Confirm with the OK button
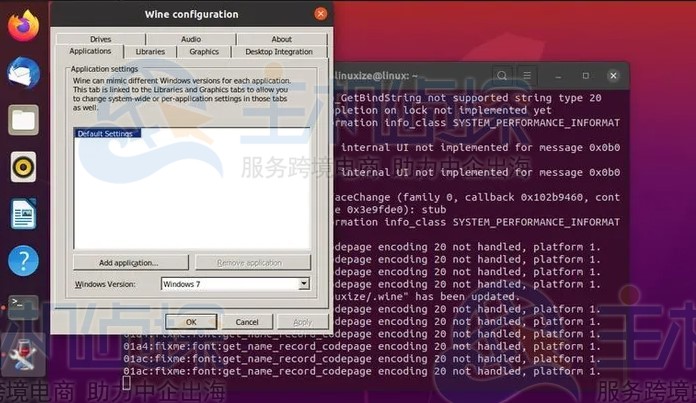The image size is (696, 403). pyautogui.click(x=191, y=322)
